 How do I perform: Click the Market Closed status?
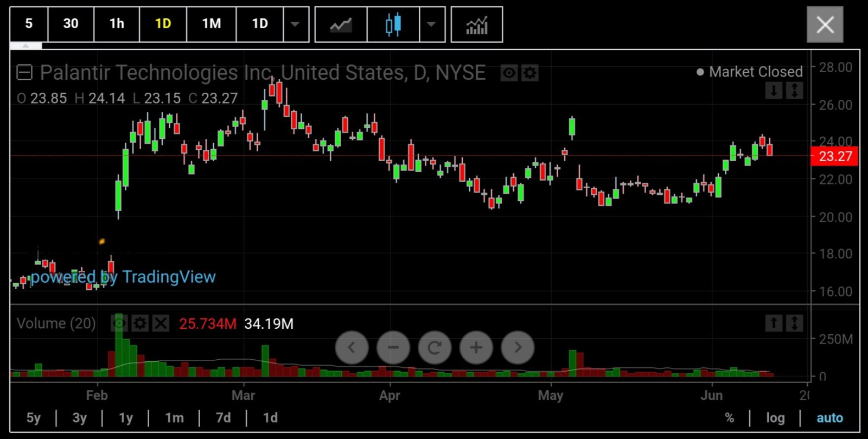click(750, 72)
